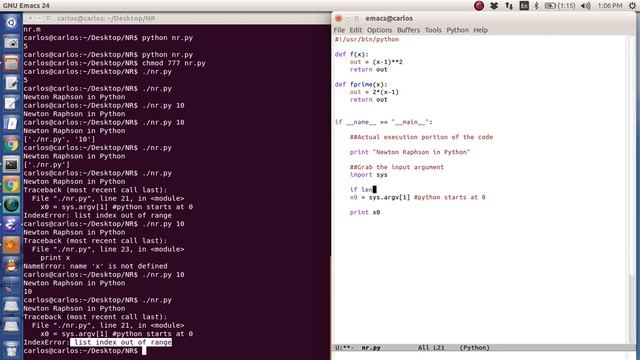Place cursor on the shebang line in Emacs
The width and height of the screenshot is (640, 360).
[367, 40]
